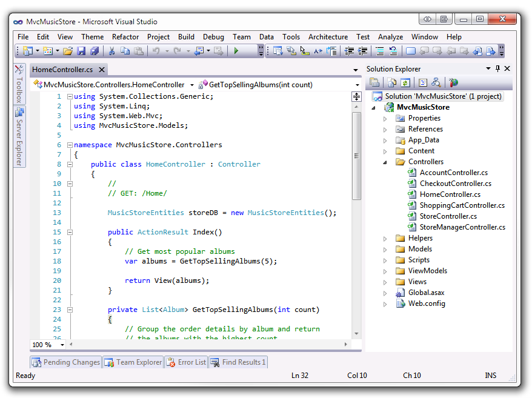Open the Find Results 1 tab
532x398 pixels.
[238, 362]
